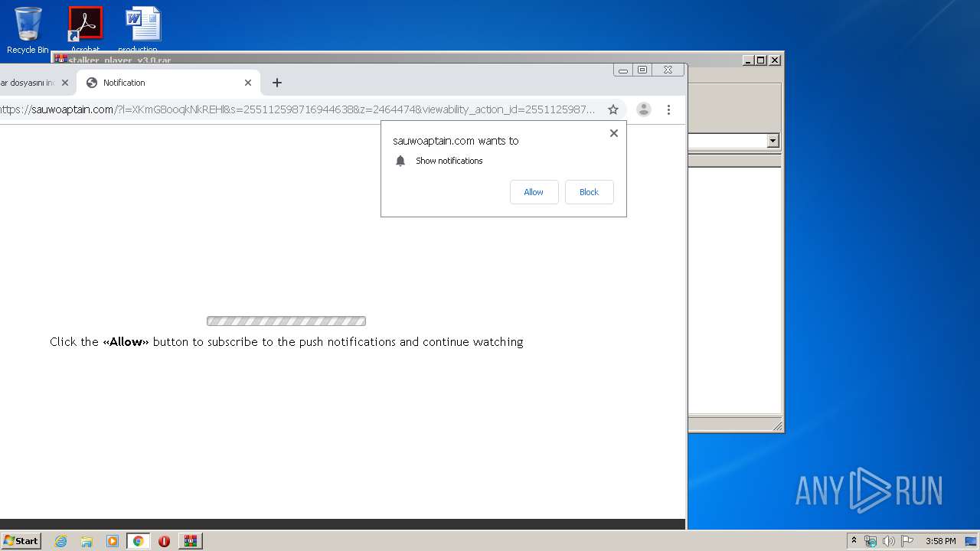This screenshot has height=551, width=980.
Task: Click the WinRAR title bar app icon
Action: [60, 59]
